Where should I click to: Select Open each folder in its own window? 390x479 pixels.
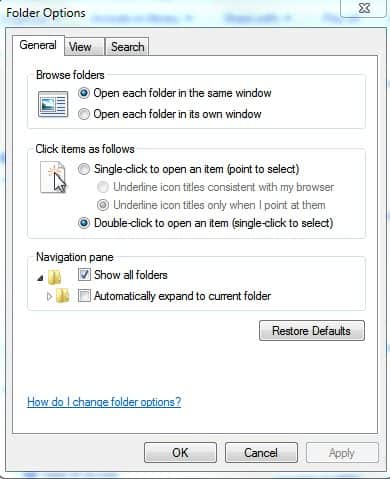click(x=84, y=114)
